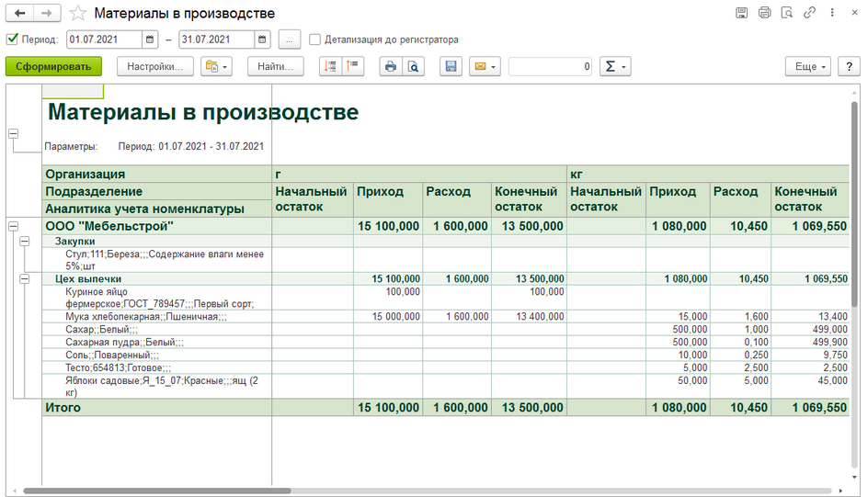
Task: Click the end date field 31.07.2021
Action: (216, 40)
